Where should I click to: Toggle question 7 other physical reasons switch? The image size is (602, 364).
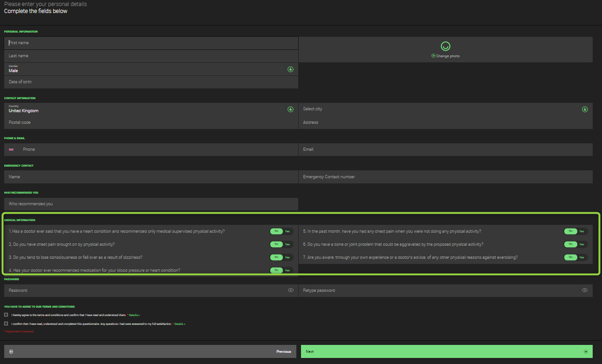(575, 257)
